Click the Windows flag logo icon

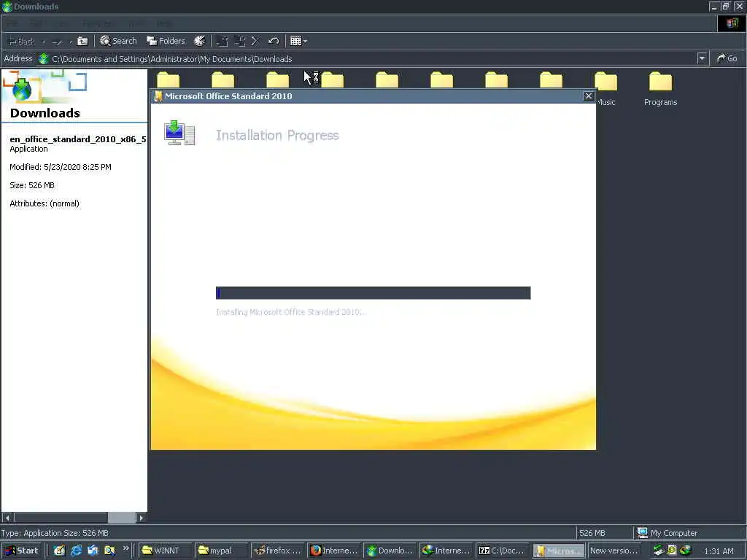732,24
